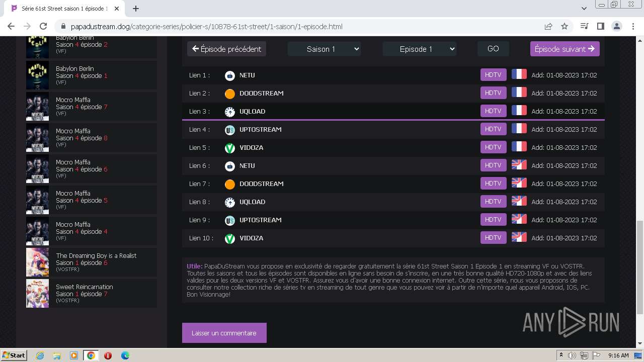Viewport: 644px width, 362px height.
Task: Open the DOODSTREAM link in Lien 2
Action: coord(262,94)
